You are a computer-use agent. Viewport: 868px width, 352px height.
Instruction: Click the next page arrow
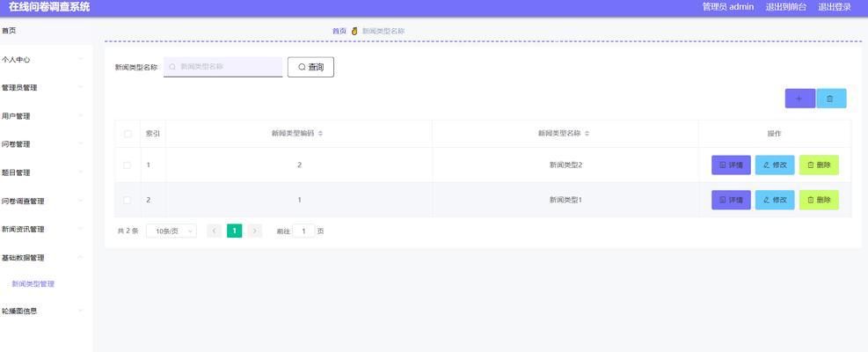[x=255, y=231]
